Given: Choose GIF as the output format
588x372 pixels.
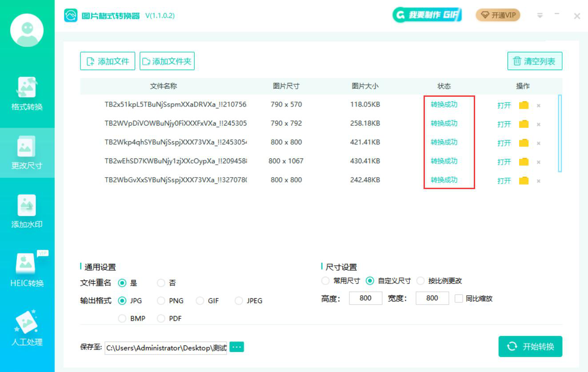Looking at the screenshot, I should point(200,301).
